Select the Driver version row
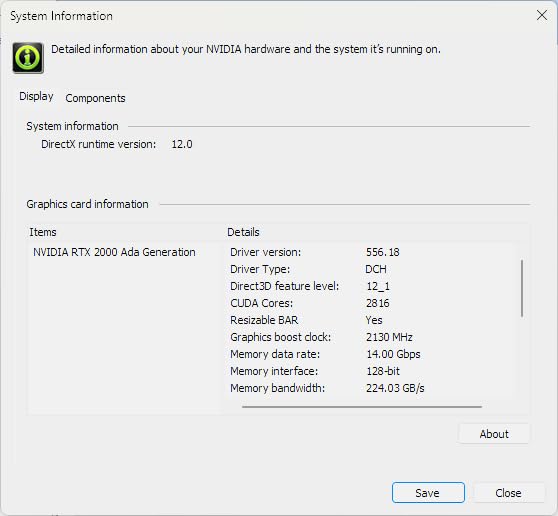This screenshot has width=558, height=516. [x=371, y=252]
